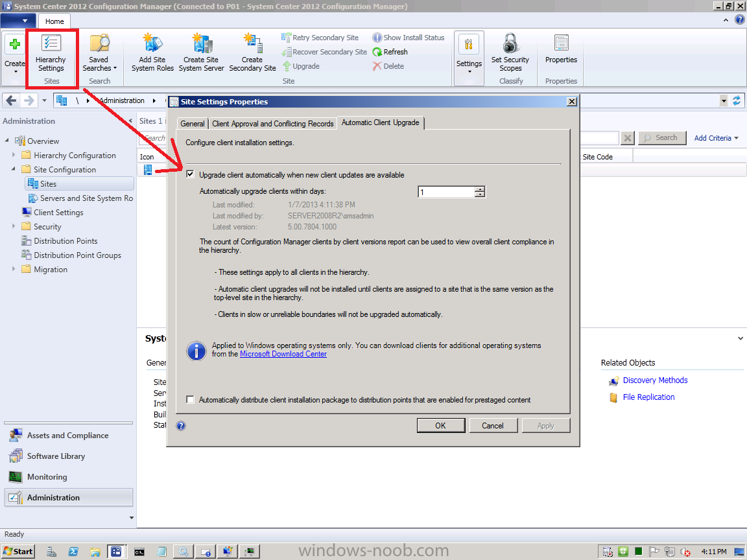Image resolution: width=747 pixels, height=560 pixels.
Task: Uncheck Upgrade client automatically checkbox
Action: pyautogui.click(x=190, y=174)
